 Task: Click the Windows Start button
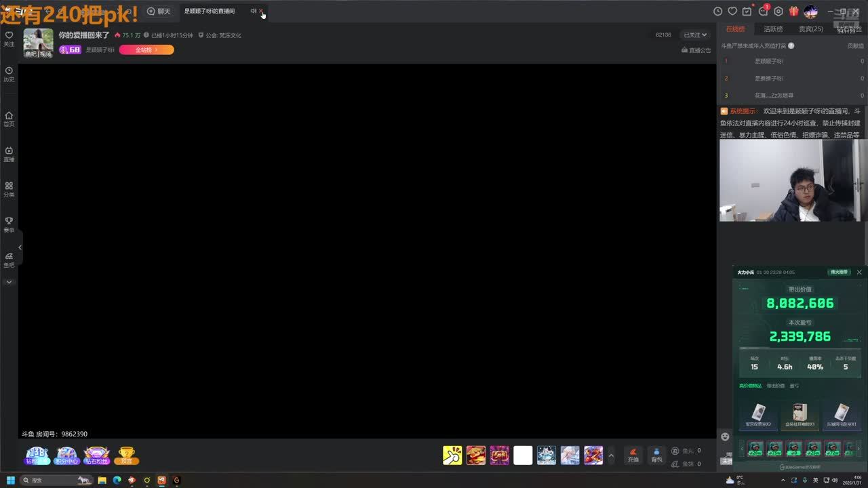click(x=11, y=480)
